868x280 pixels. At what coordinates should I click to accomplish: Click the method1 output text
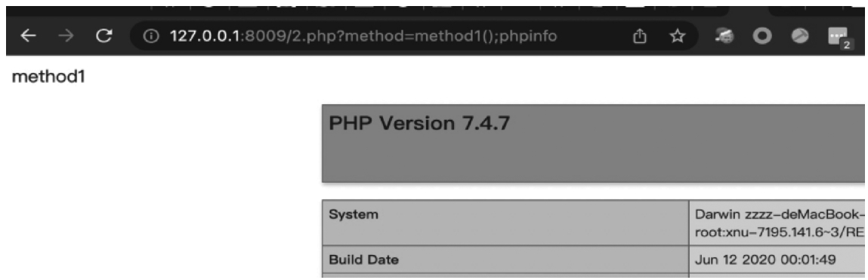[x=48, y=77]
